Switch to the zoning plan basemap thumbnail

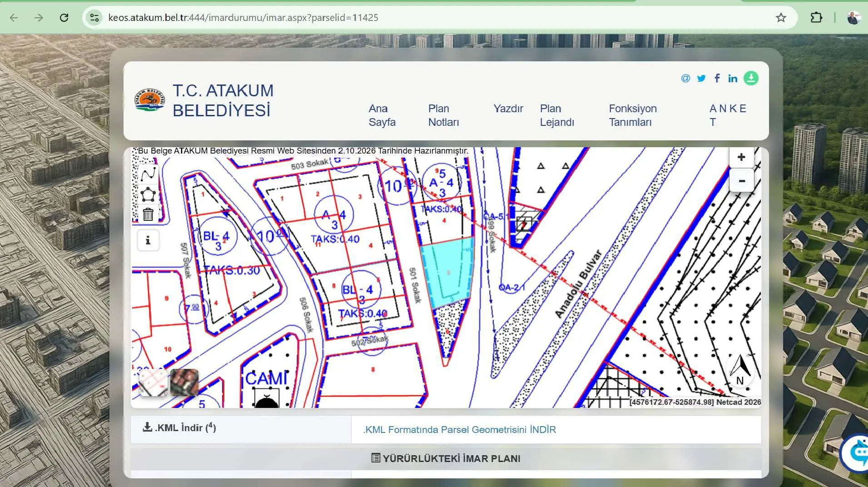pyautogui.click(x=153, y=382)
